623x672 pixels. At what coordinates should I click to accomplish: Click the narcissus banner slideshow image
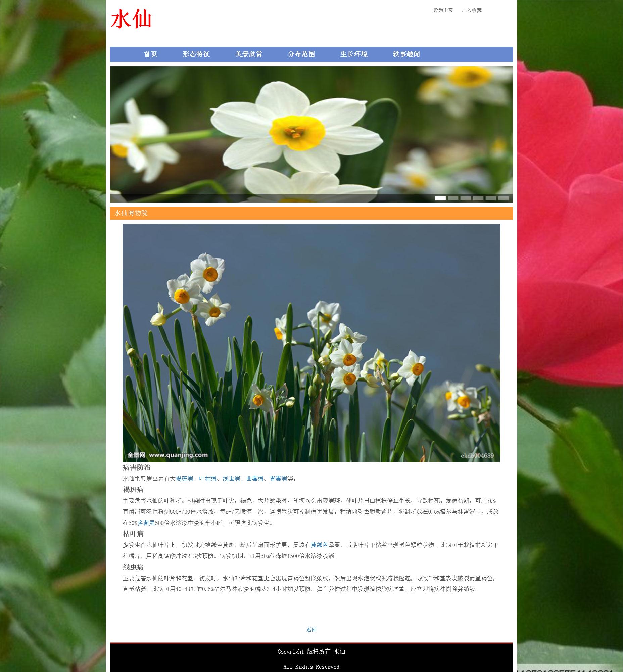click(311, 132)
